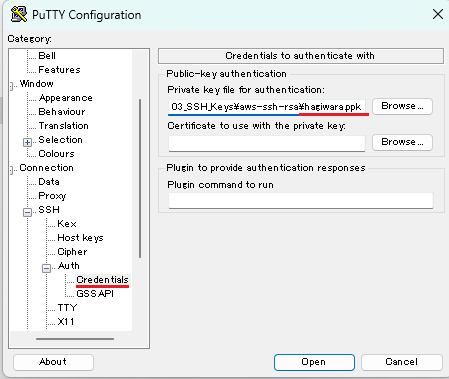Click the certificate file input field
Screen dimensions: 449x379
click(267, 143)
